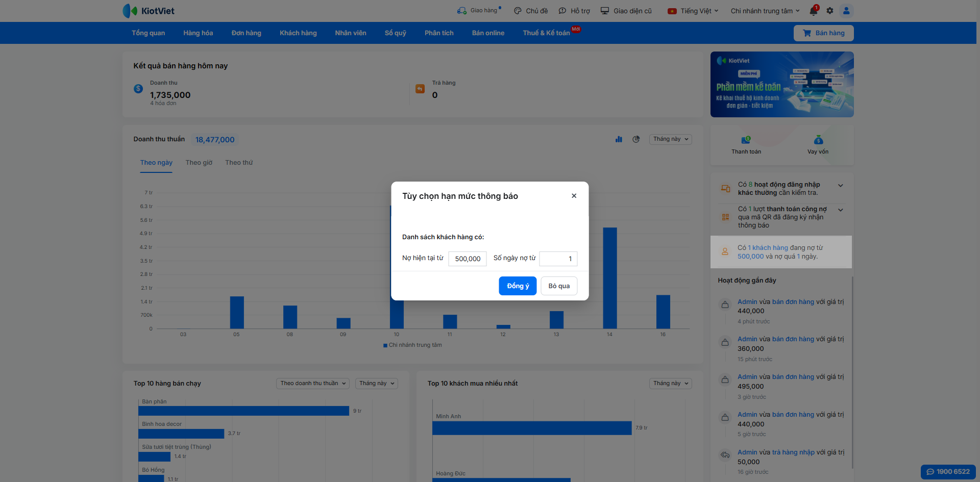980x482 pixels.
Task: Select the Theo giờ tab
Action: (x=199, y=163)
